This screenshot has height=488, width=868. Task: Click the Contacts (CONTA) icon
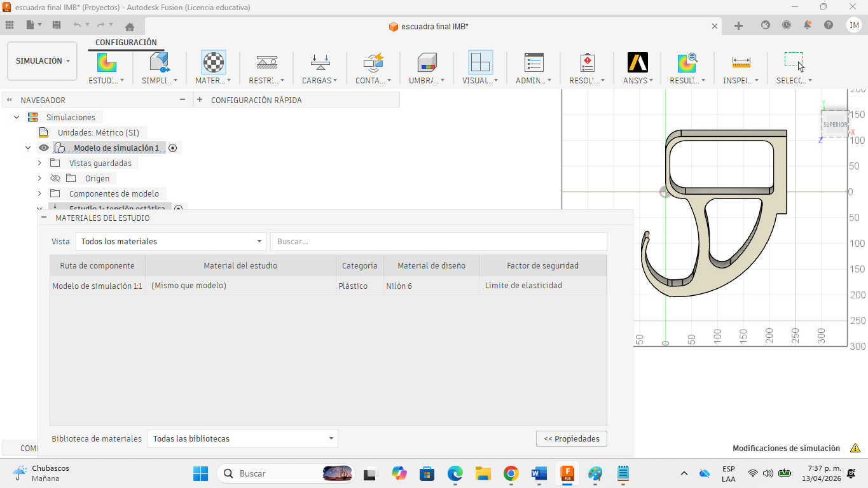373,62
